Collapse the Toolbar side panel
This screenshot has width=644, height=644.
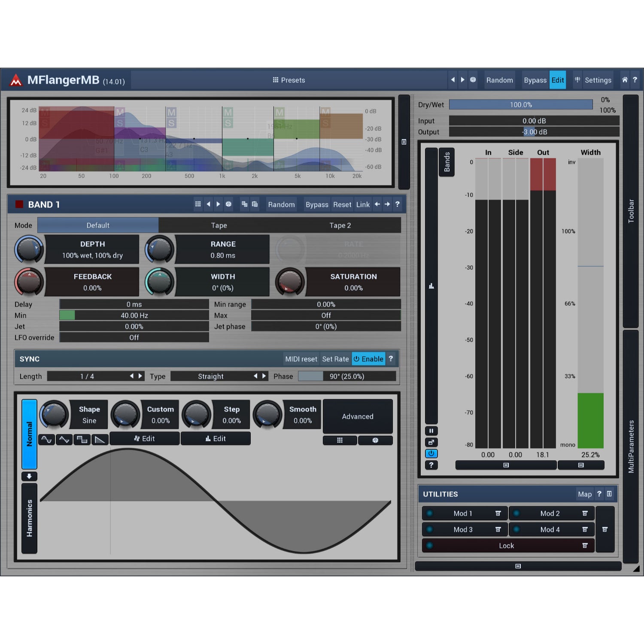point(631,211)
